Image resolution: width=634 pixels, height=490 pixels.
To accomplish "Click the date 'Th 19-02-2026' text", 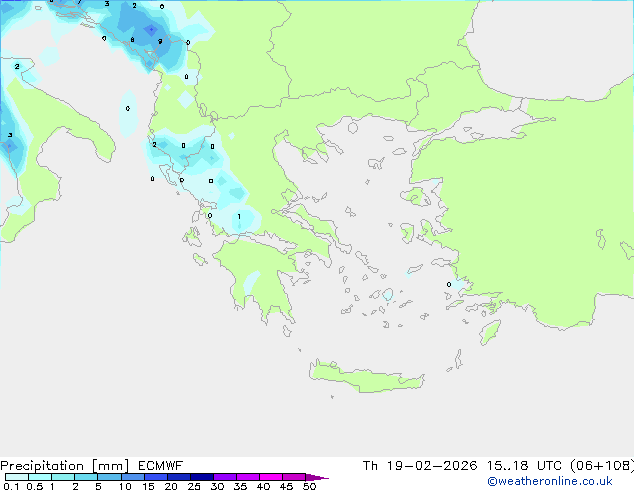I will [x=420, y=466].
